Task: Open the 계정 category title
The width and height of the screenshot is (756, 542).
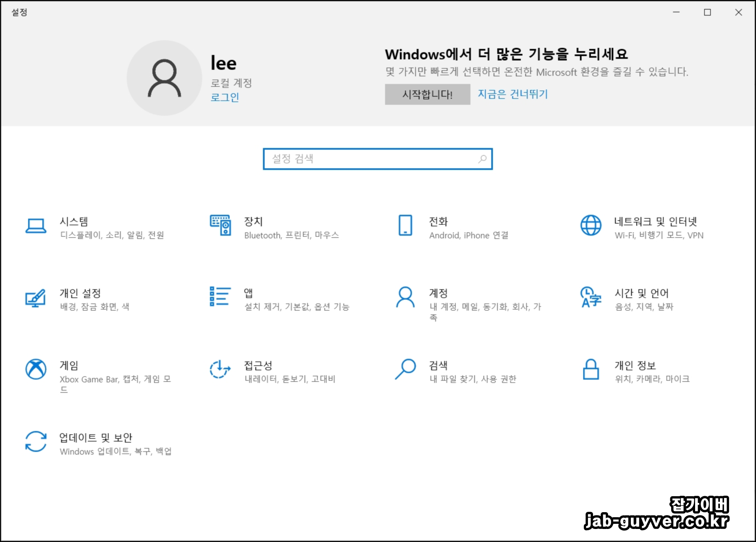Action: tap(438, 293)
